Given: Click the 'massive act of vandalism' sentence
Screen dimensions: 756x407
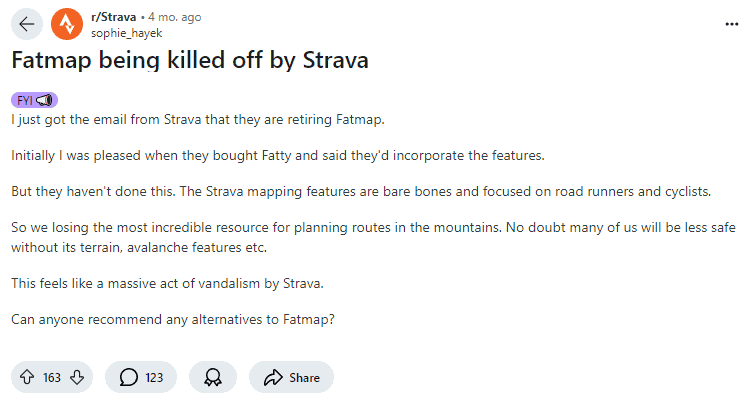Looking at the screenshot, I should tap(167, 284).
